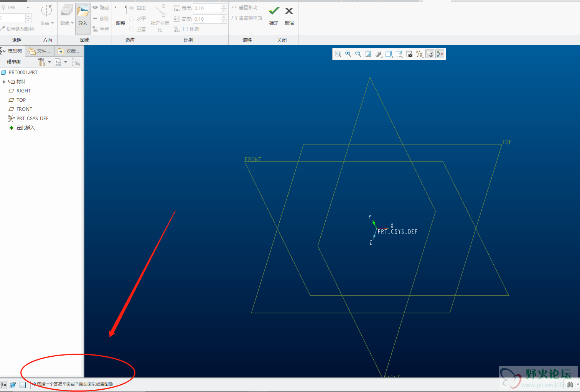This screenshot has height=392, width=580.
Task: Click the 垂直移动 button
Action: [245, 7]
